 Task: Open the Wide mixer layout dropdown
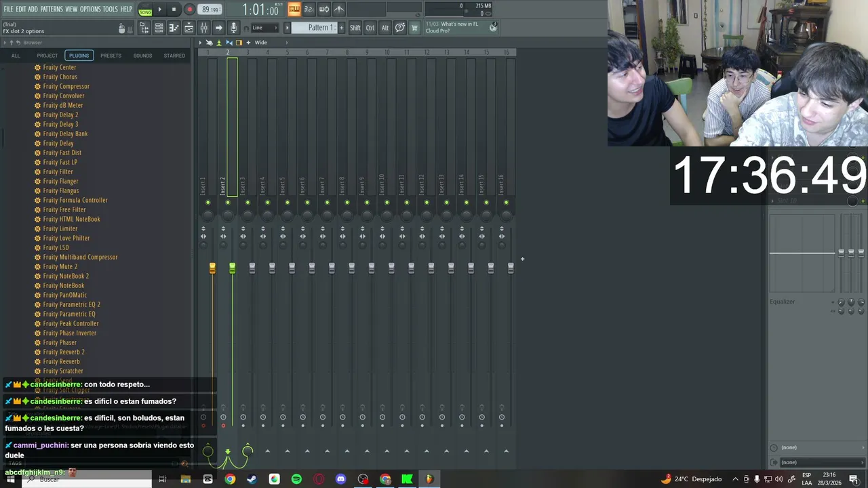[x=270, y=43]
